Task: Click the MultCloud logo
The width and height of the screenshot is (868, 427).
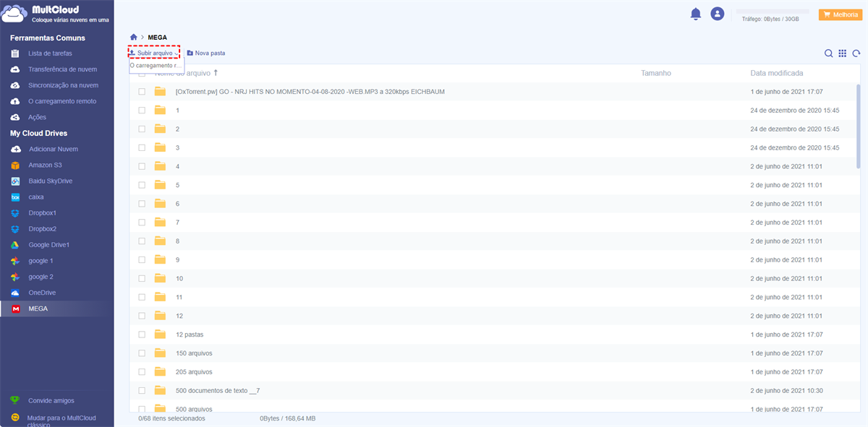Action: tap(54, 14)
